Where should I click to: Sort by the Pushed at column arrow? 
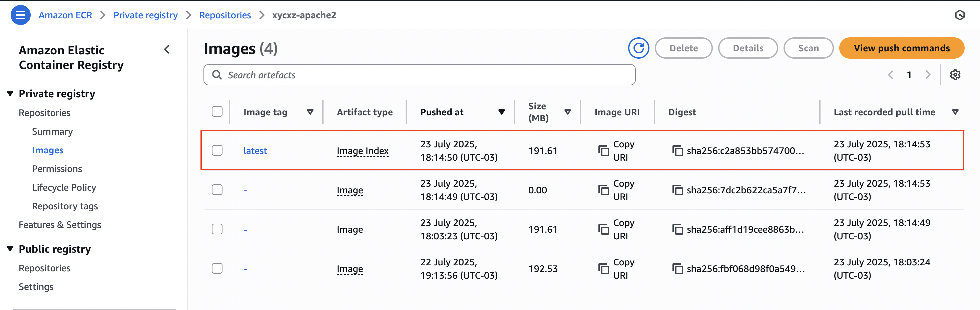click(x=501, y=112)
